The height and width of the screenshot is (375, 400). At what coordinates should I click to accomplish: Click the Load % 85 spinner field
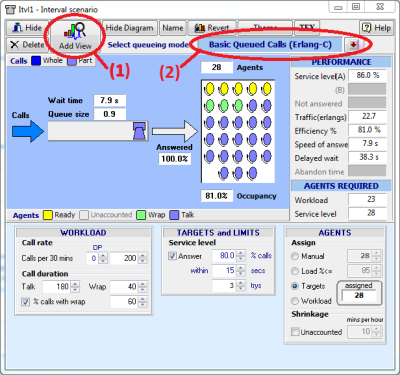tap(365, 270)
